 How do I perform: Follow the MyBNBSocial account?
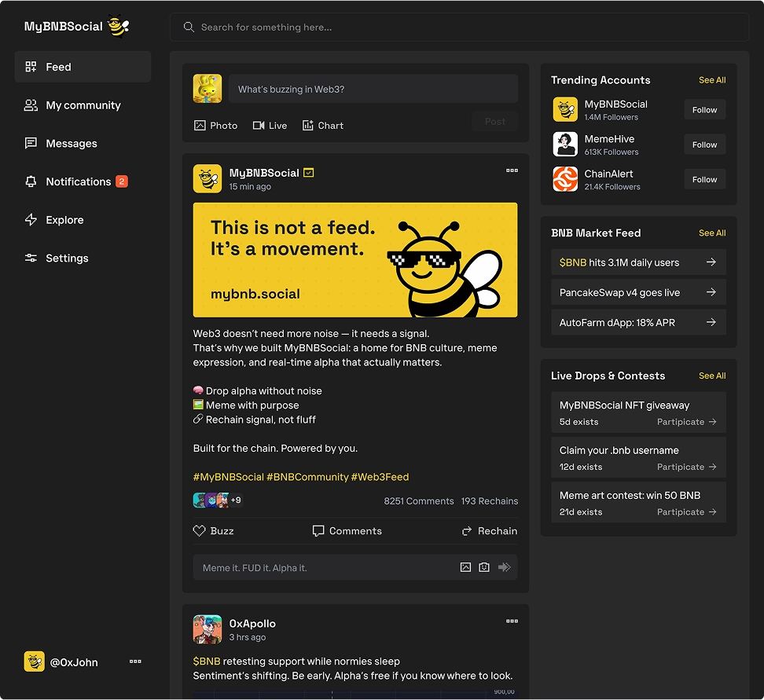(x=704, y=110)
